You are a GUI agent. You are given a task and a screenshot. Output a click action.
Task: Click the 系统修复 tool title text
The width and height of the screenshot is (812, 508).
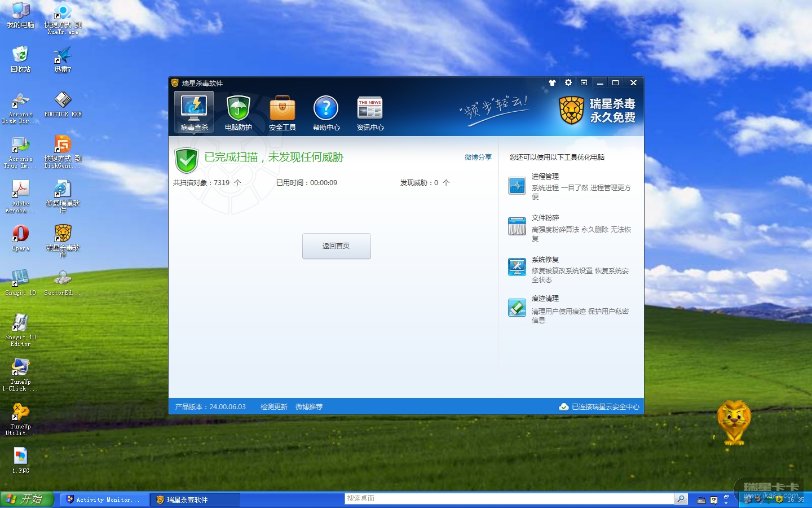[x=545, y=260]
